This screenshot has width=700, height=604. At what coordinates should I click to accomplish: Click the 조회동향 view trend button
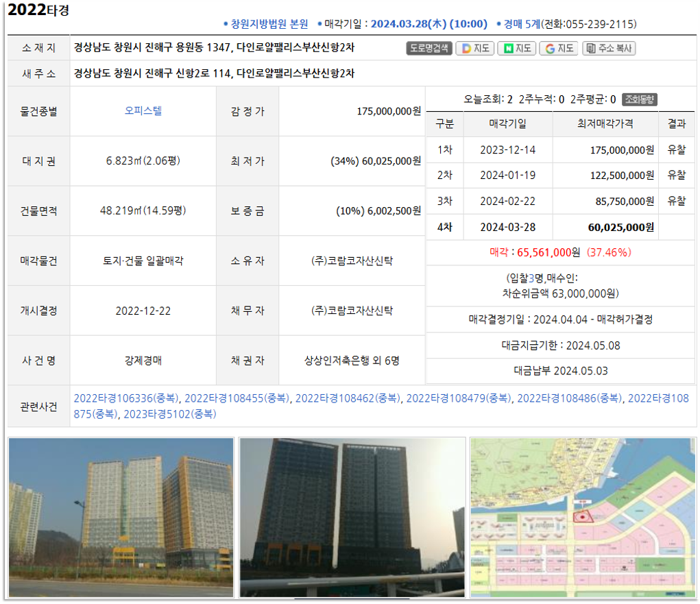tap(640, 99)
